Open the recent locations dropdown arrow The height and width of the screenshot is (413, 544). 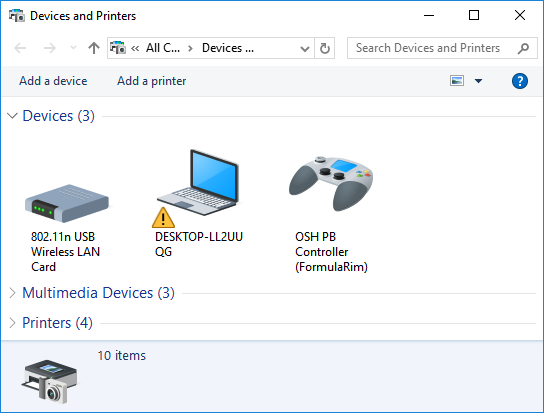tap(73, 48)
